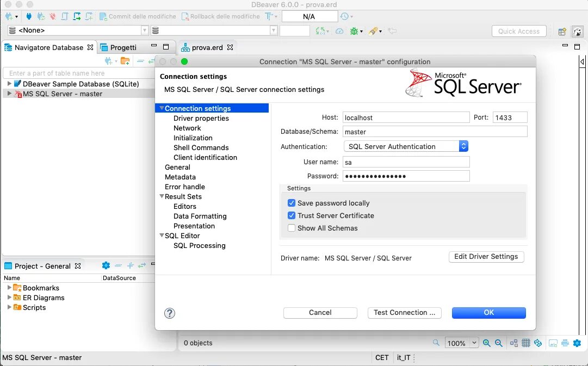This screenshot has width=588, height=366.
Task: Uncheck Save password locally
Action: pos(292,203)
